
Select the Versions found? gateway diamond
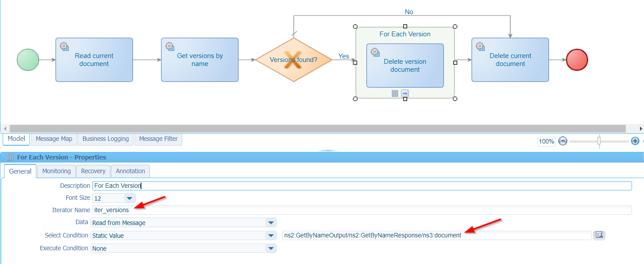pyautogui.click(x=294, y=60)
